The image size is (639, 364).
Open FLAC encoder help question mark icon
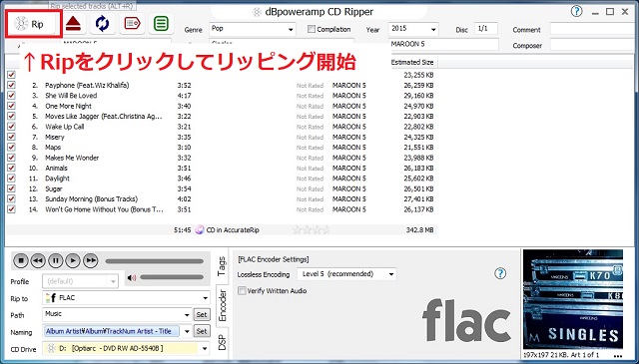[x=500, y=273]
